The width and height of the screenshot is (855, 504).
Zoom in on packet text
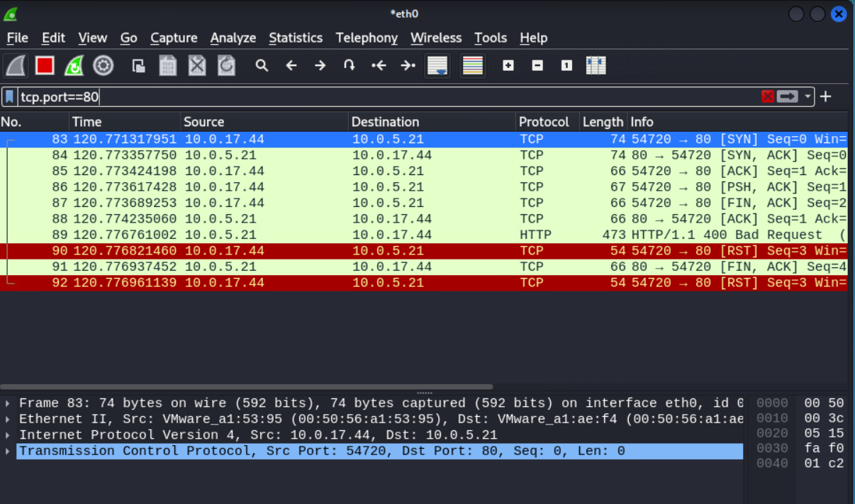pyautogui.click(x=508, y=66)
